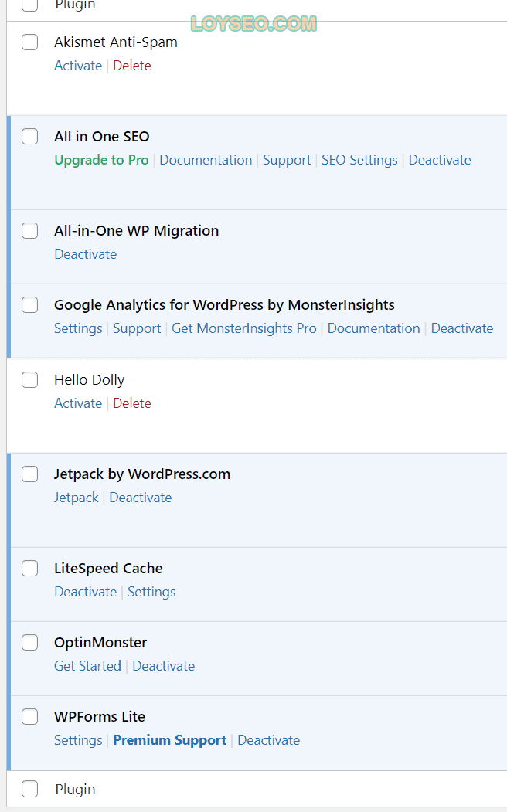
Task: Click the WPForms Lite plugin name
Action: point(100,717)
